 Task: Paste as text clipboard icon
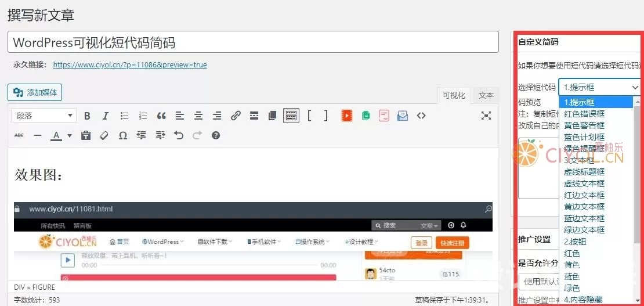click(x=85, y=135)
